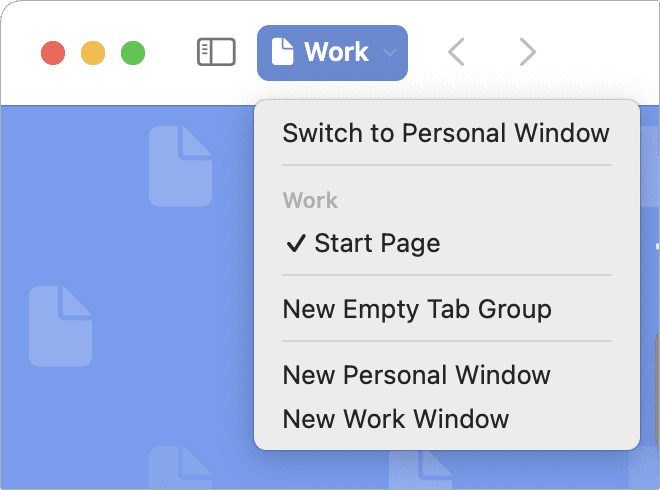660x490 pixels.
Task: Open a New Personal Window
Action: (x=416, y=376)
